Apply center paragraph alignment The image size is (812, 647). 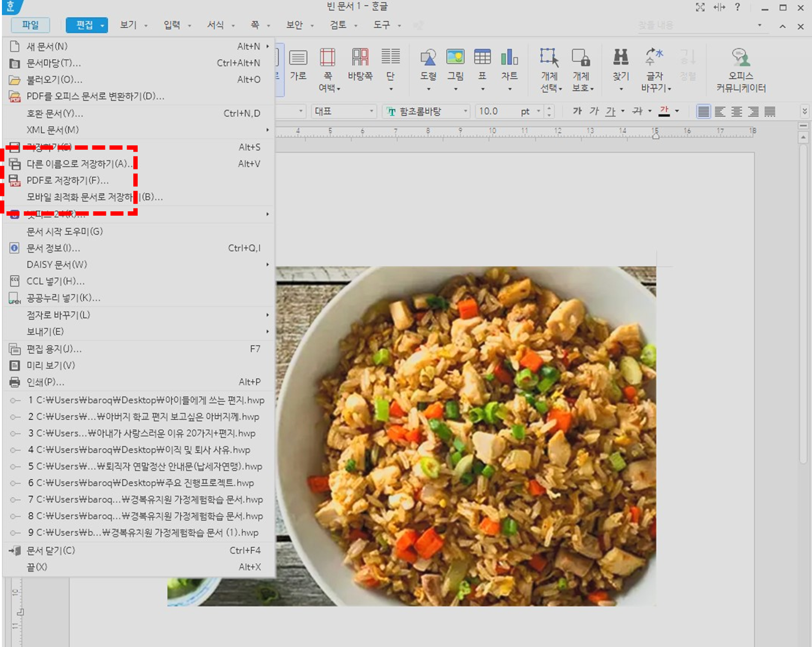click(736, 112)
